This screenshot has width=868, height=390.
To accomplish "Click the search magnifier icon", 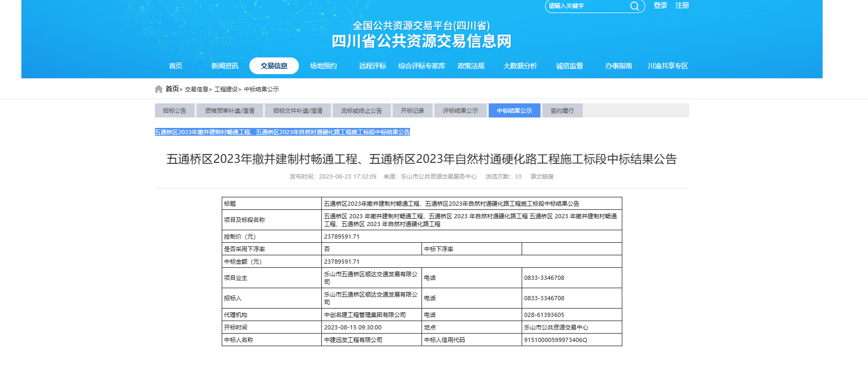I will 634,6.
